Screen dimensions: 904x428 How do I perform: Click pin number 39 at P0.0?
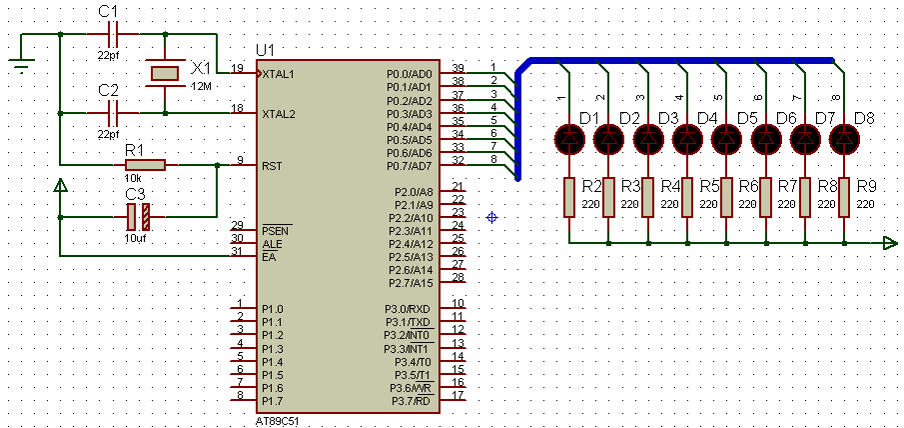point(459,68)
